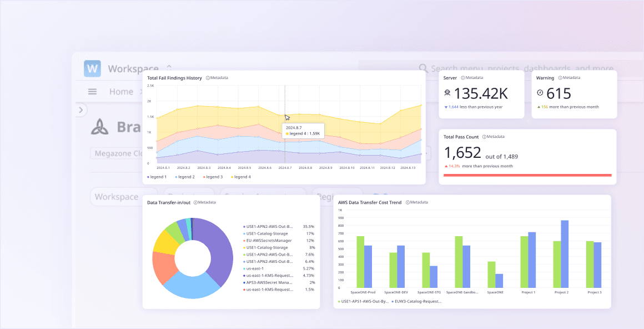Toggle APS3-AWSSecret Mana... legend entry
This screenshot has width=644, height=329.
coord(279,282)
